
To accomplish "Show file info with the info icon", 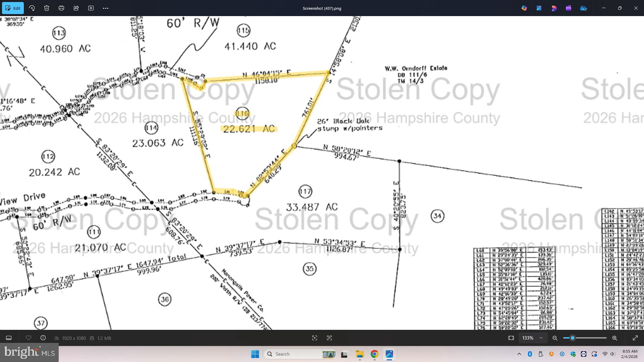I will [x=43, y=338].
